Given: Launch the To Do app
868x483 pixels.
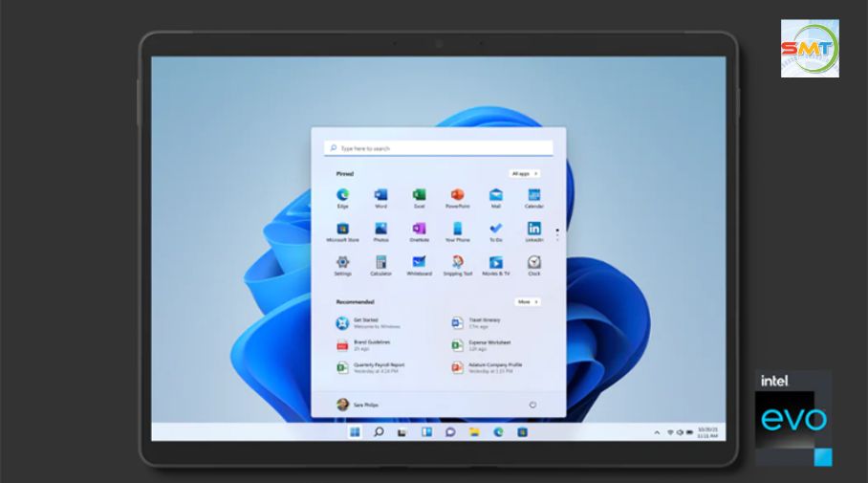Looking at the screenshot, I should 495,231.
